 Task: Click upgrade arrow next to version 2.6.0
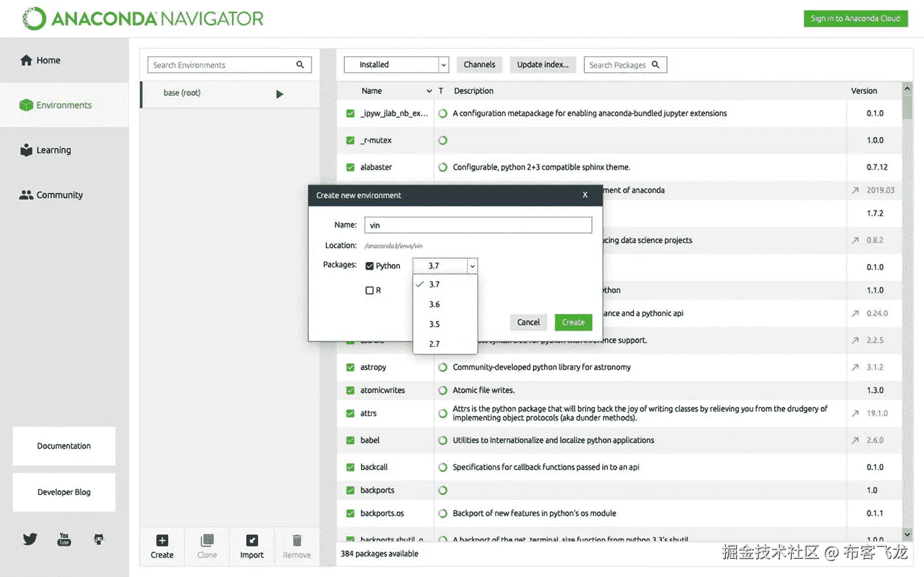coord(855,440)
